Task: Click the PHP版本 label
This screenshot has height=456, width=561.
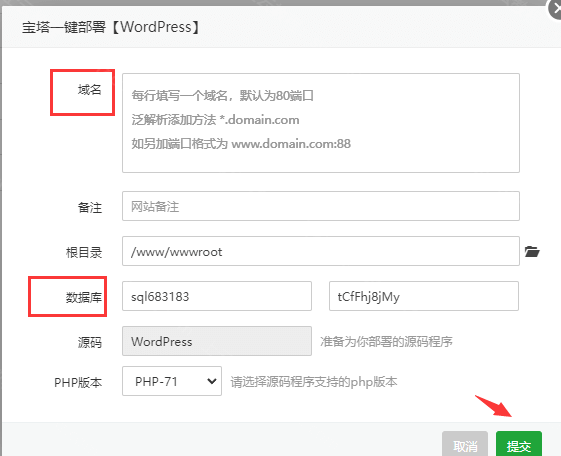Action: pyautogui.click(x=78, y=382)
